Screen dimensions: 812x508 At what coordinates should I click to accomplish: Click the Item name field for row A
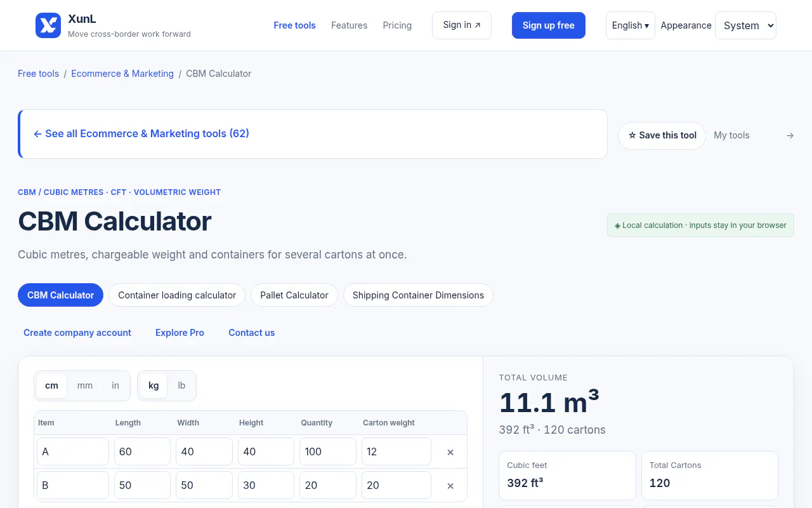coord(73,451)
